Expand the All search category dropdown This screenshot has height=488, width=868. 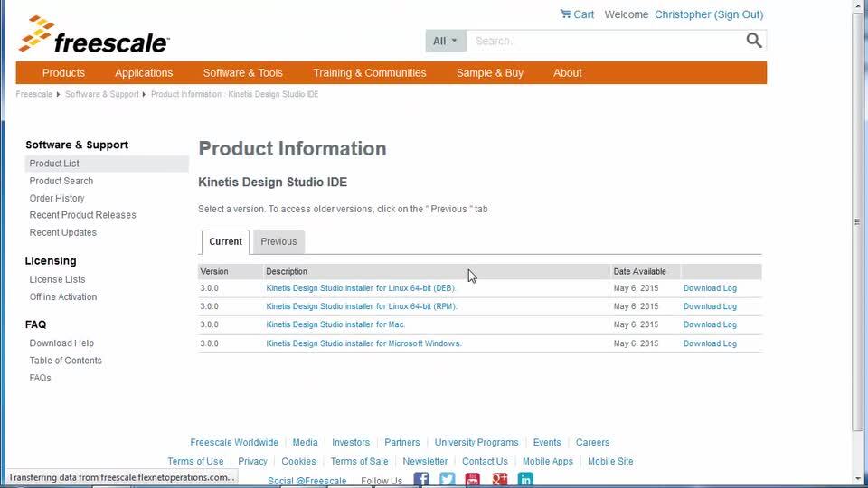[446, 41]
